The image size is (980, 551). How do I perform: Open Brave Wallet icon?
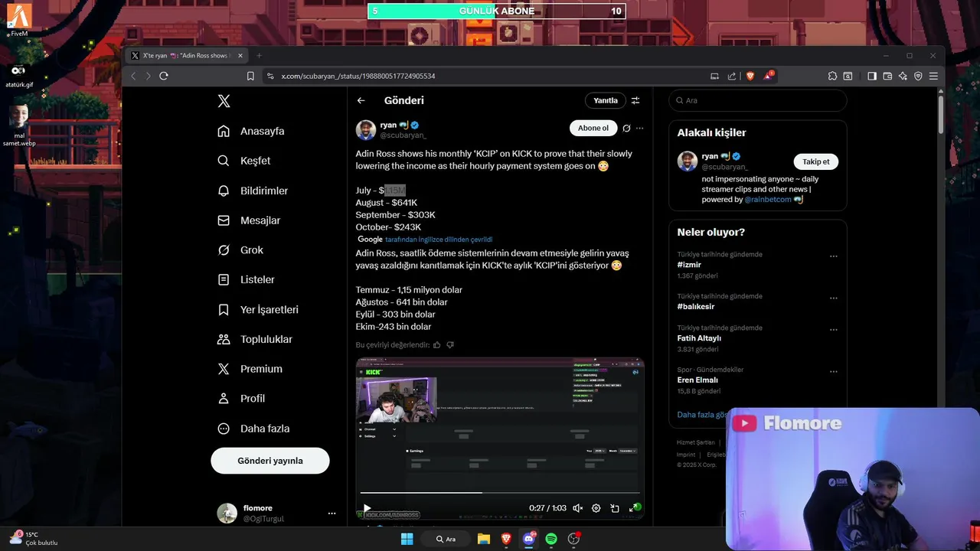[x=887, y=76]
